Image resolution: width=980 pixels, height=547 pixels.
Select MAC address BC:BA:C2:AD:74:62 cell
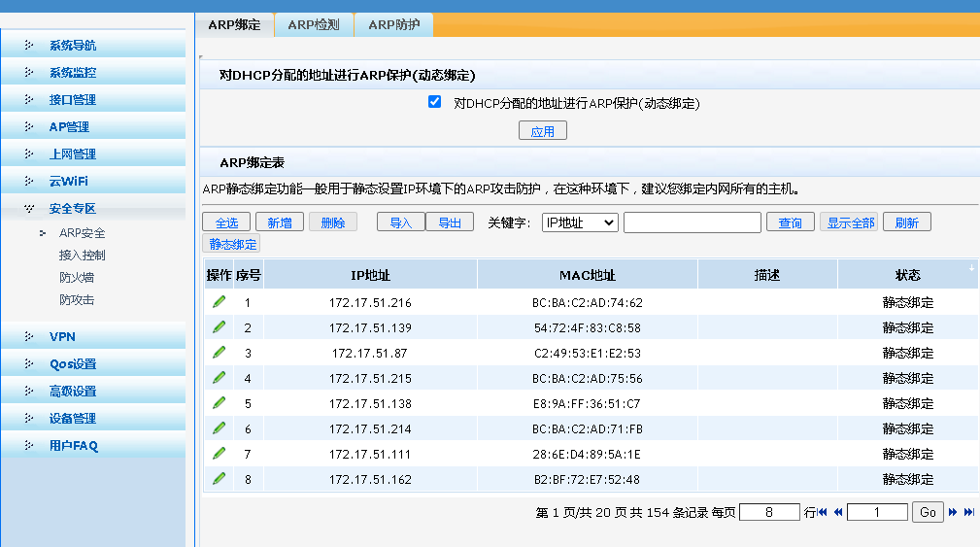(x=588, y=302)
